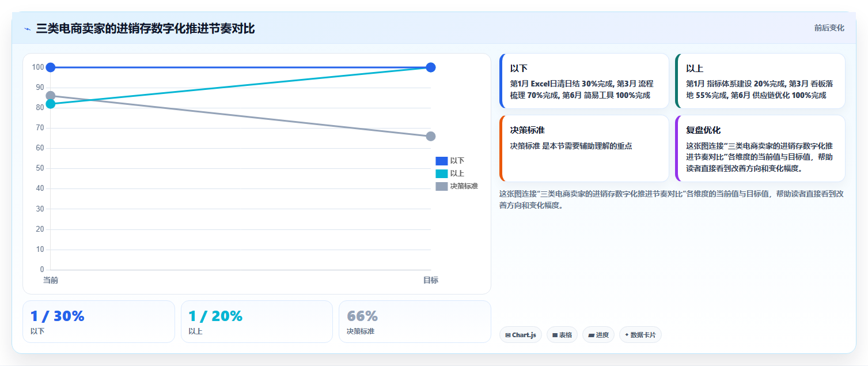This screenshot has width=868, height=366.
Task: Open the 决策标准 info card
Action: (584, 148)
